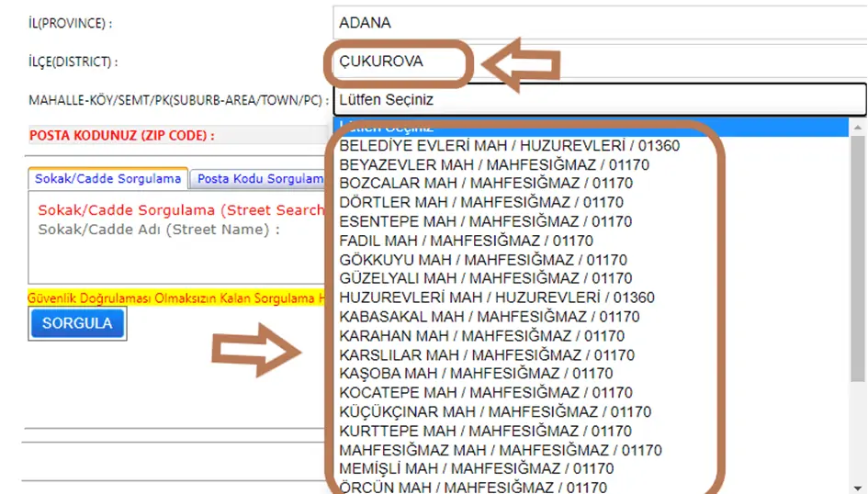
Task: Choose GÖKKUYU MAH neighborhood option
Action: click(x=482, y=260)
